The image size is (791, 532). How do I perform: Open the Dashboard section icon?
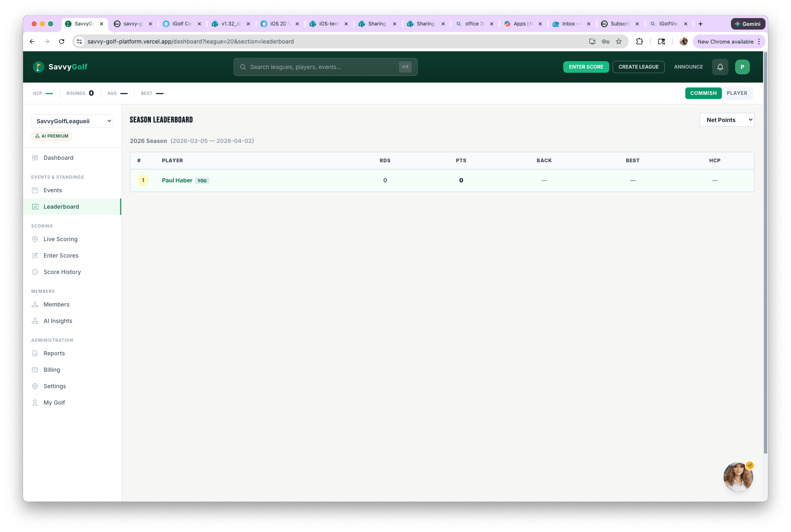(35, 158)
